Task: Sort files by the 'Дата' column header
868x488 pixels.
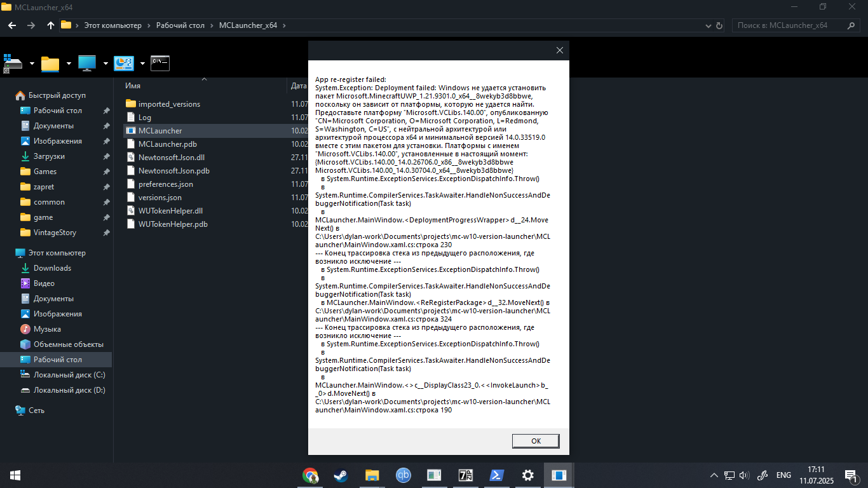Action: [299, 86]
